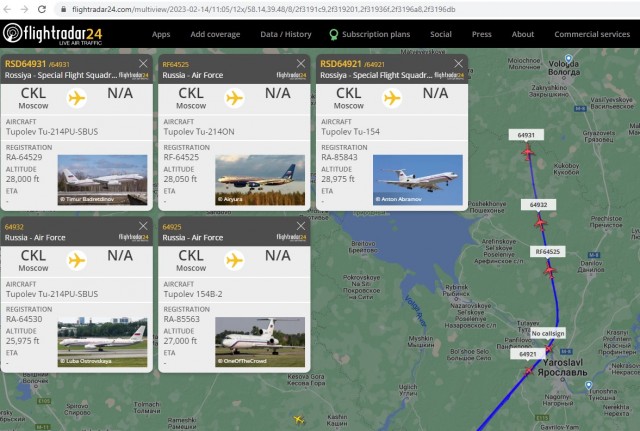Viewport: 640px width, 431px height.
Task: Click the yellow plane icon on RF64525 card
Action: pos(234,98)
